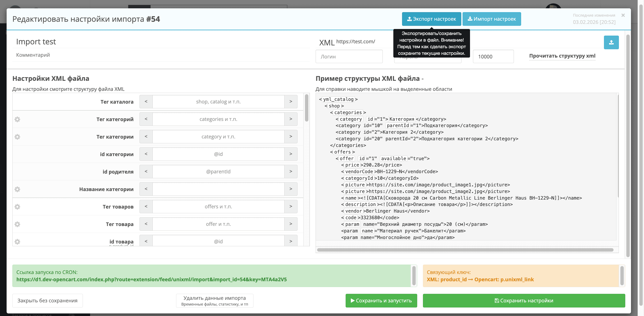Click highlighted parentId attribute in XML example

click(398, 125)
